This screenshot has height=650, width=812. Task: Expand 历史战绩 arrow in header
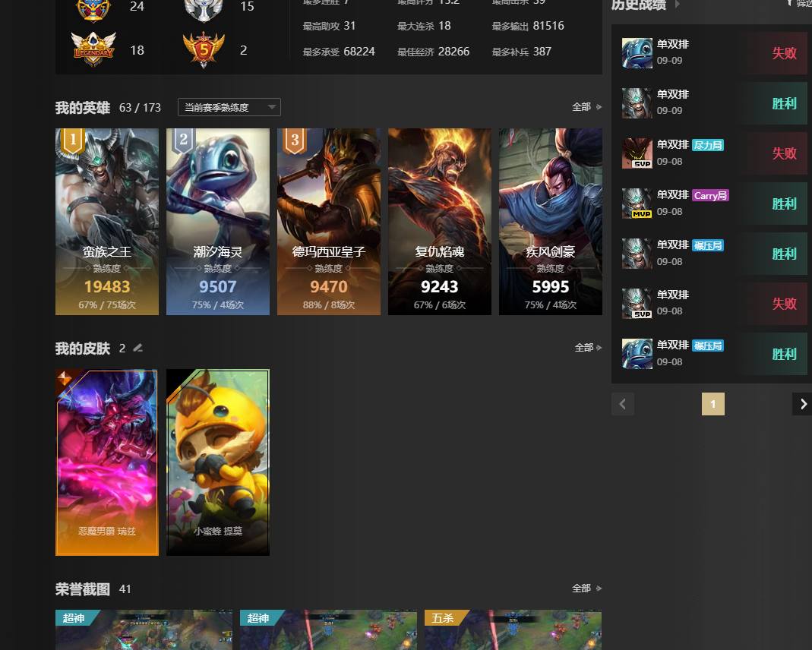[x=677, y=5]
